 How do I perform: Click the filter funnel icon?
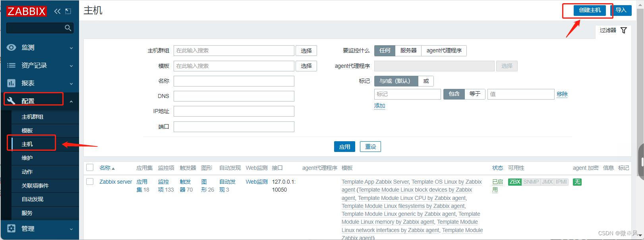coord(624,30)
